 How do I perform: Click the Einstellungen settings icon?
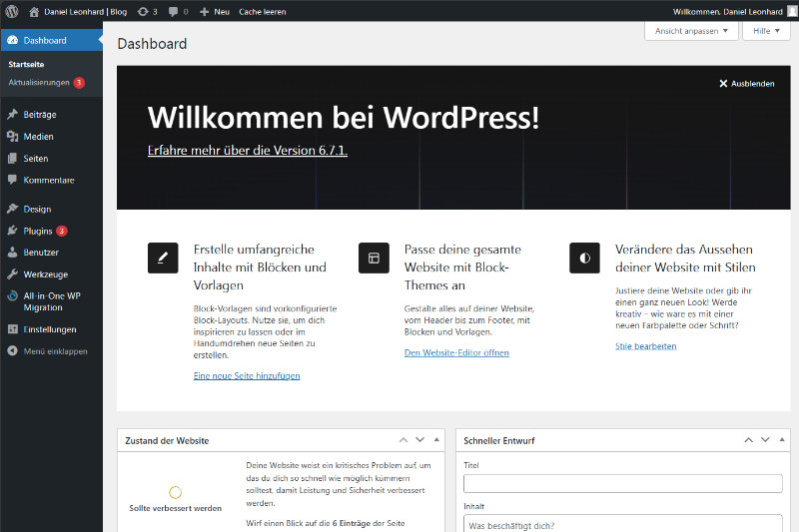(13, 329)
